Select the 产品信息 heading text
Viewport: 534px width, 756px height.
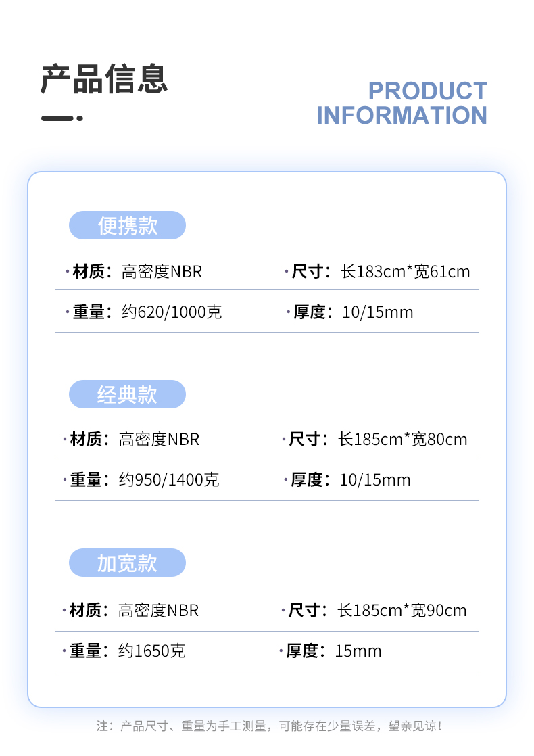[x=104, y=78]
